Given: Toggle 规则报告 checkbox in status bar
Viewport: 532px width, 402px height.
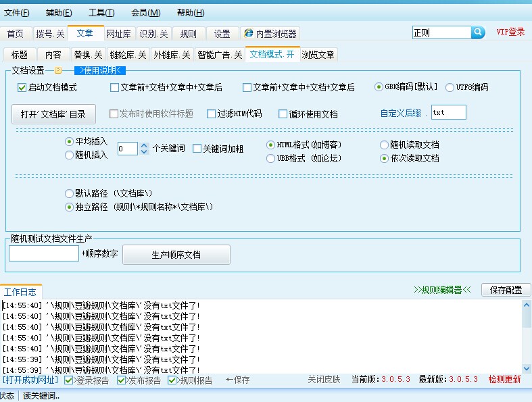Looking at the screenshot, I should click(172, 380).
